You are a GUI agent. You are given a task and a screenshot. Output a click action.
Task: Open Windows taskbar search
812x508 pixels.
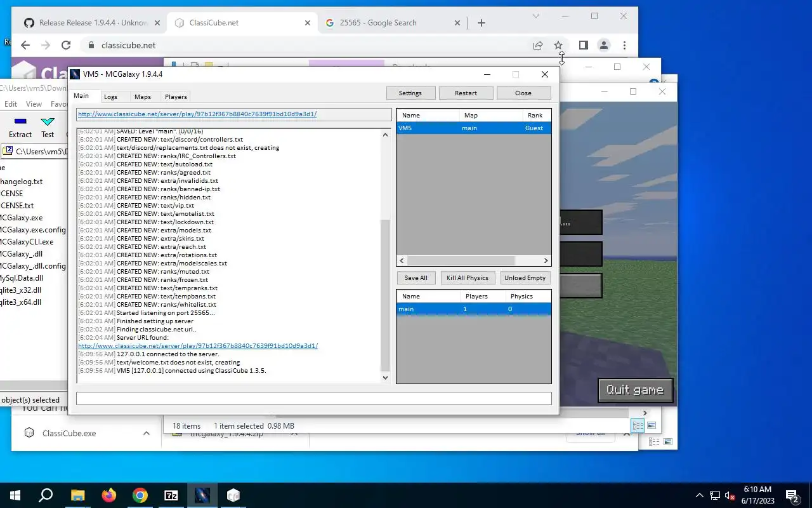pyautogui.click(x=46, y=495)
